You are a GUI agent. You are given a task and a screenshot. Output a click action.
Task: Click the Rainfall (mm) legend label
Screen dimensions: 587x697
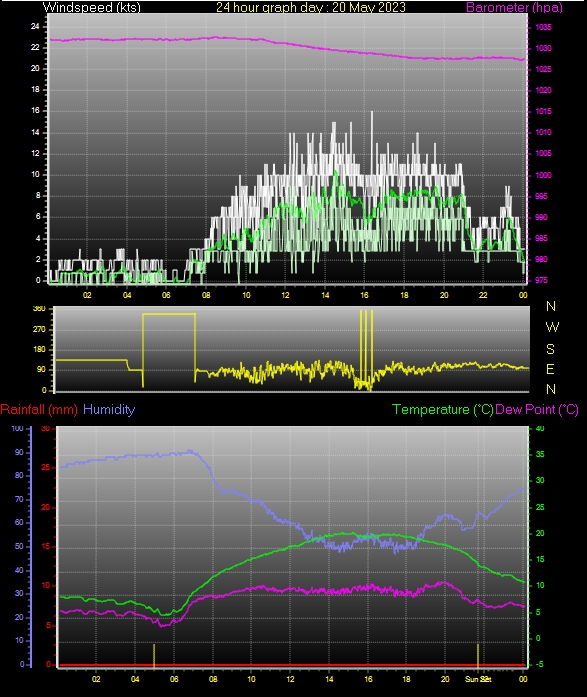click(39, 409)
